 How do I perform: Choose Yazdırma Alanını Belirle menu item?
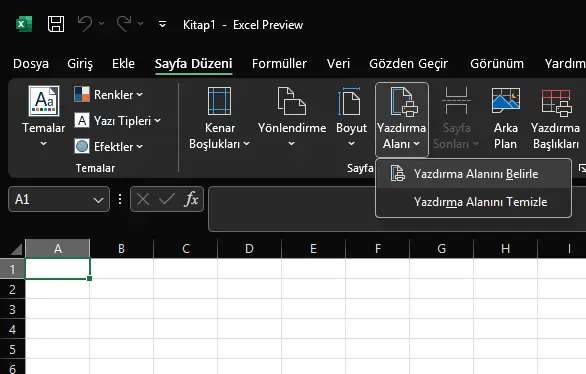pos(474,174)
